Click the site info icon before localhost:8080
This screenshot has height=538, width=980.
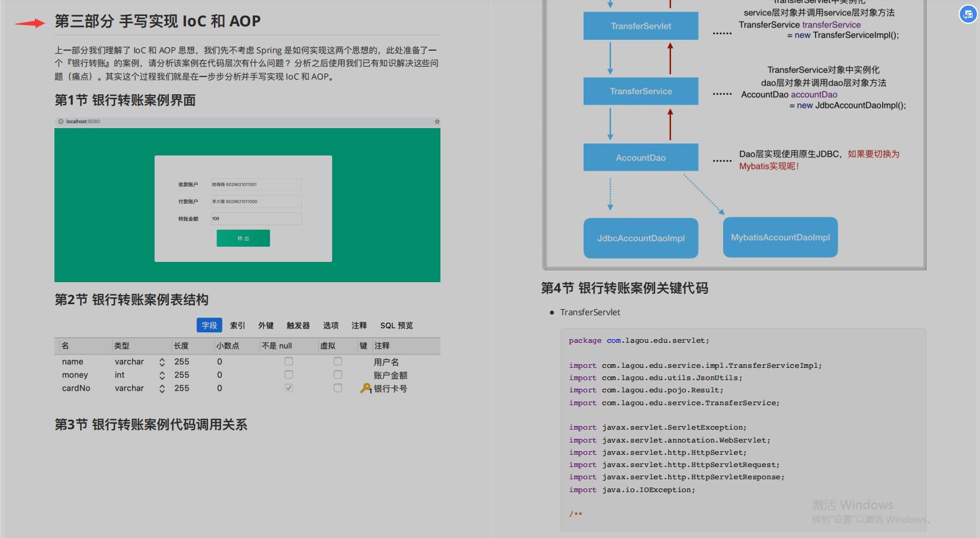point(61,122)
